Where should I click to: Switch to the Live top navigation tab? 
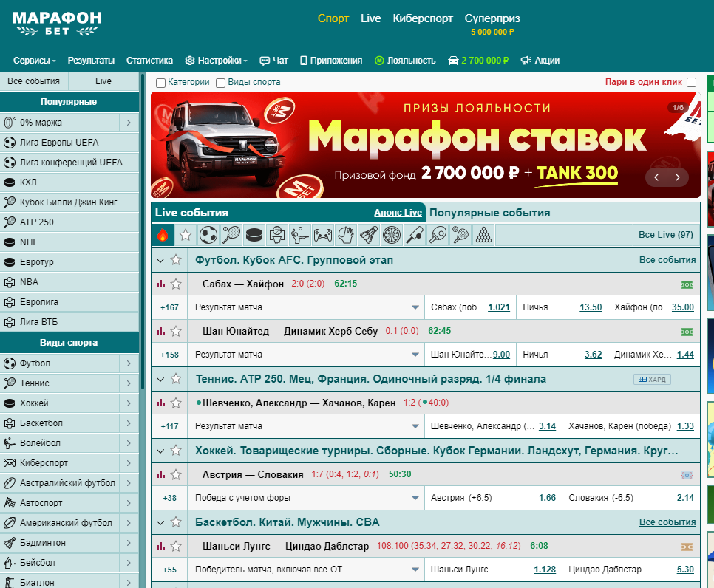click(x=370, y=18)
